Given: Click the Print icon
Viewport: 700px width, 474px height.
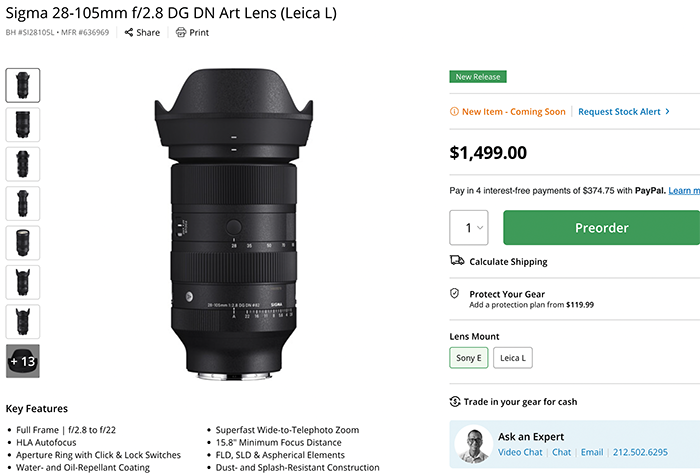Looking at the screenshot, I should coord(181,32).
